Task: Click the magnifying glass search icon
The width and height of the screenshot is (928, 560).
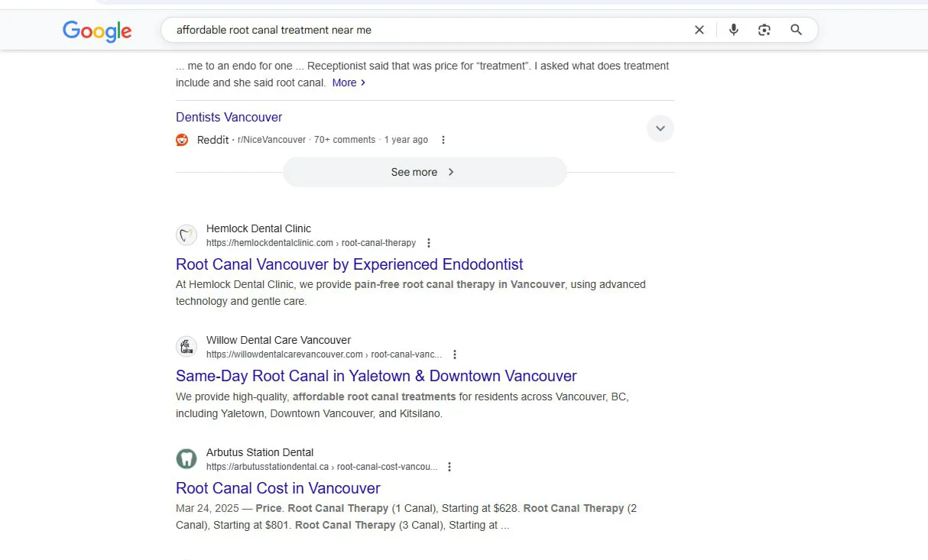Action: coord(796,30)
